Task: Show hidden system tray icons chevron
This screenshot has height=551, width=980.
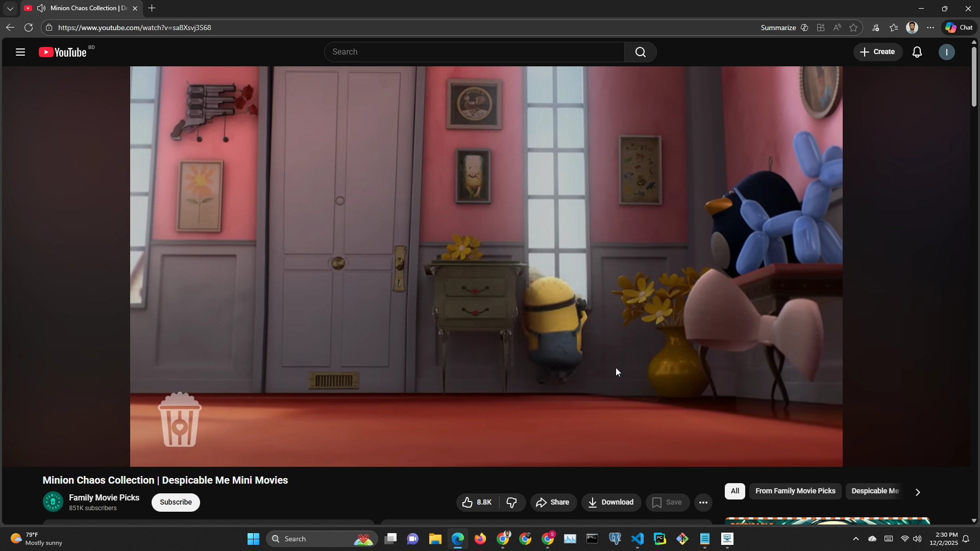Action: (x=856, y=539)
